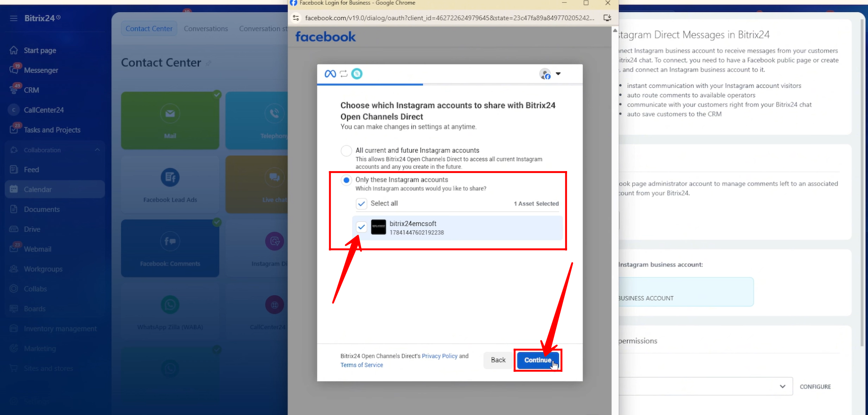Collapse the Collaboration sidebar section
868x415 pixels.
click(x=97, y=150)
